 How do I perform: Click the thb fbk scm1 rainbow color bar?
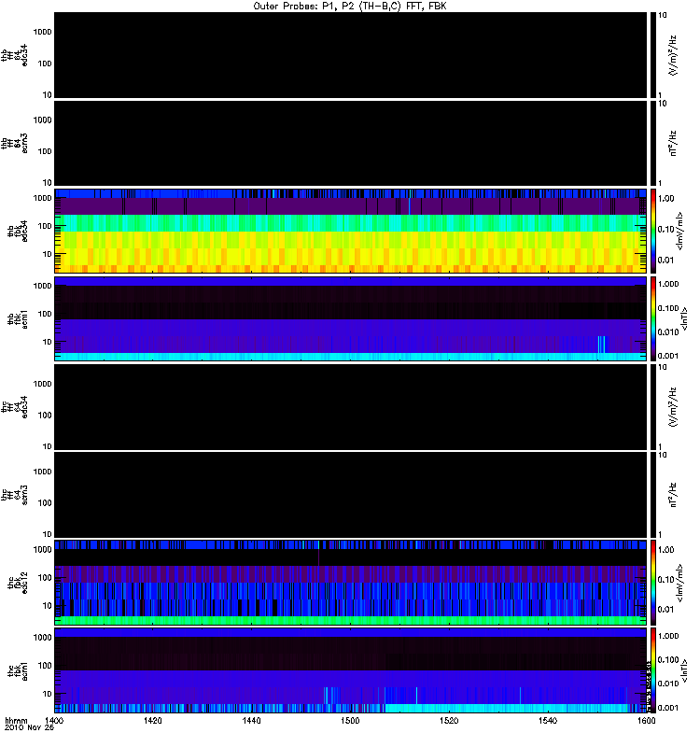tap(653, 318)
